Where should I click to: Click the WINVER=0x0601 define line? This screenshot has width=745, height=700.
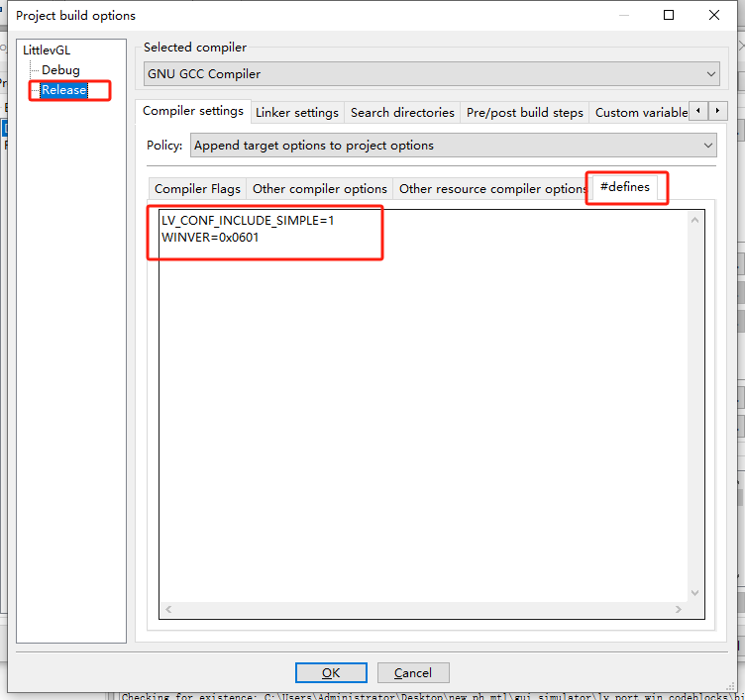click(x=210, y=238)
